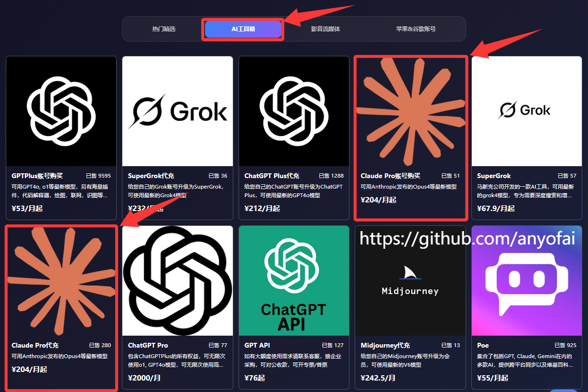This screenshot has height=392, width=588.
Task: Open the Midjourney代充 product title
Action: pos(385,345)
